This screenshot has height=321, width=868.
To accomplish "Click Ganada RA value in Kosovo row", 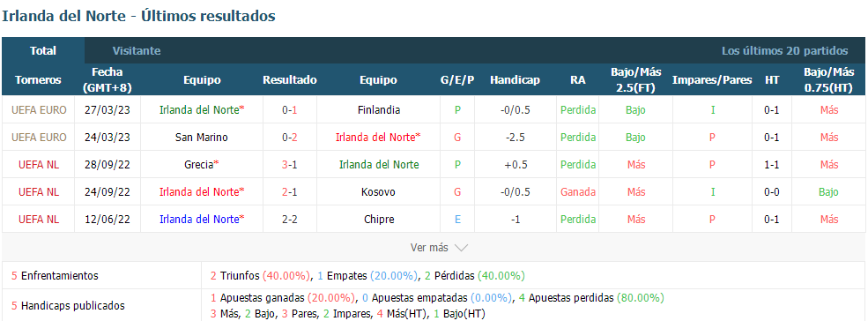I will point(578,192).
